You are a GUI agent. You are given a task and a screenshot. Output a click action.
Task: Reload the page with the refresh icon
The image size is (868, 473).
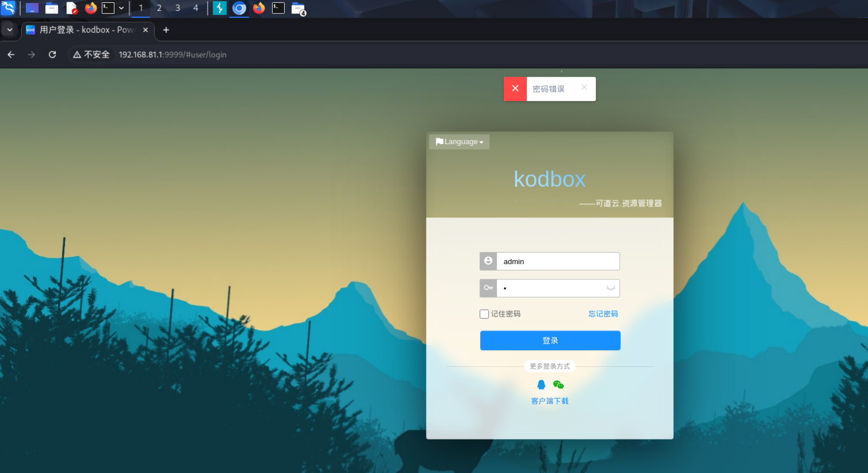click(52, 54)
